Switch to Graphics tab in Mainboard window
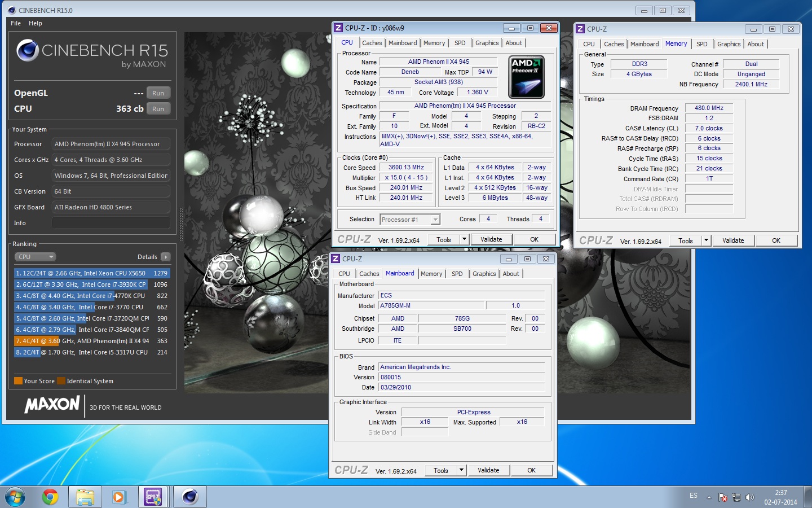The height and width of the screenshot is (508, 812). (x=484, y=274)
